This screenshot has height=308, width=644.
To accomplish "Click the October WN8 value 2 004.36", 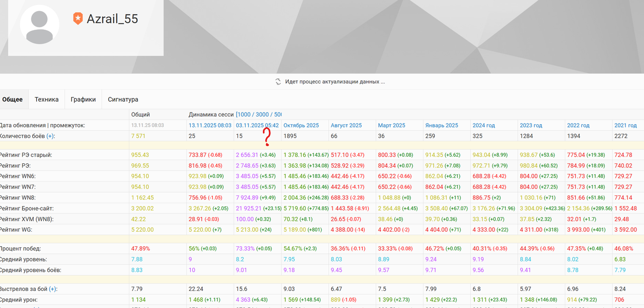I will (294, 198).
